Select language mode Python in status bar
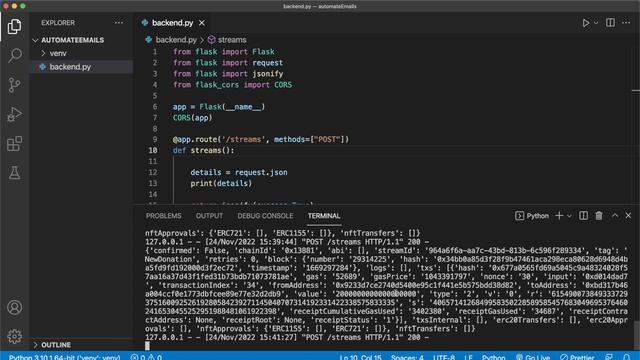 pos(493,357)
